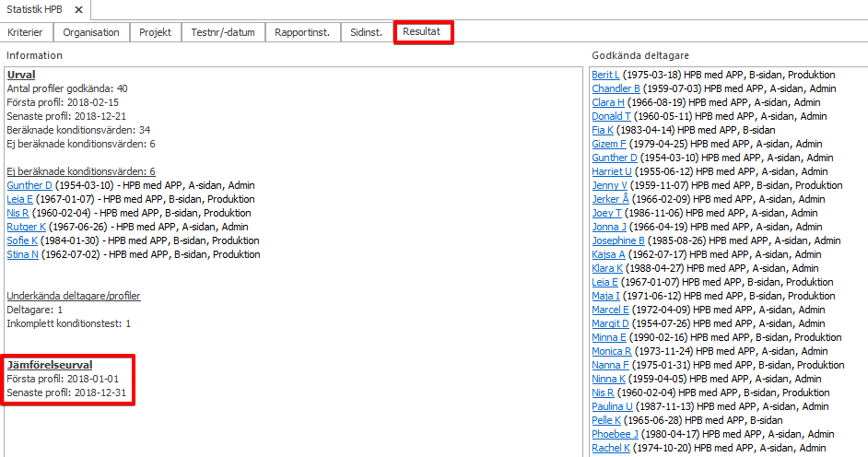Switch to the Sidinst. tab
The width and height of the screenshot is (868, 457).
coord(367,32)
